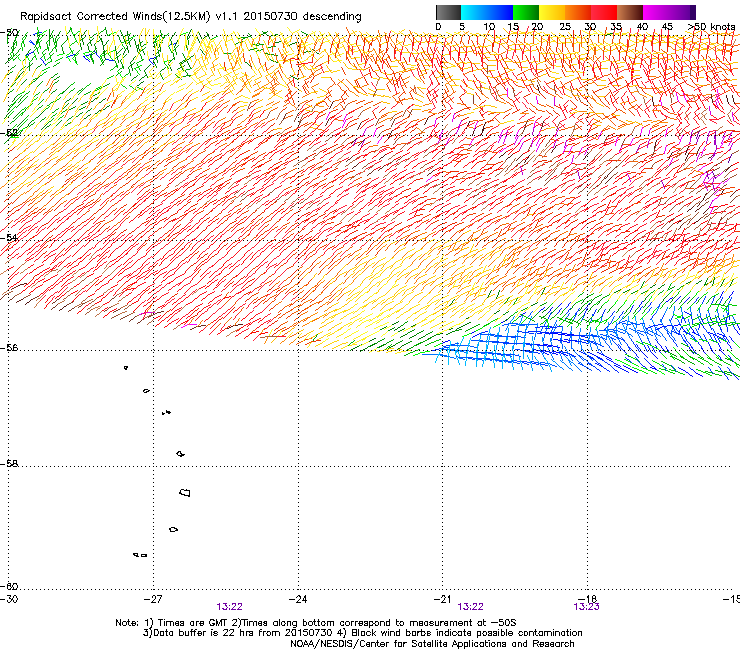740x650 pixels.
Task: Select the cyan-blue 5-15 knots legend segment
Action: 487,12
